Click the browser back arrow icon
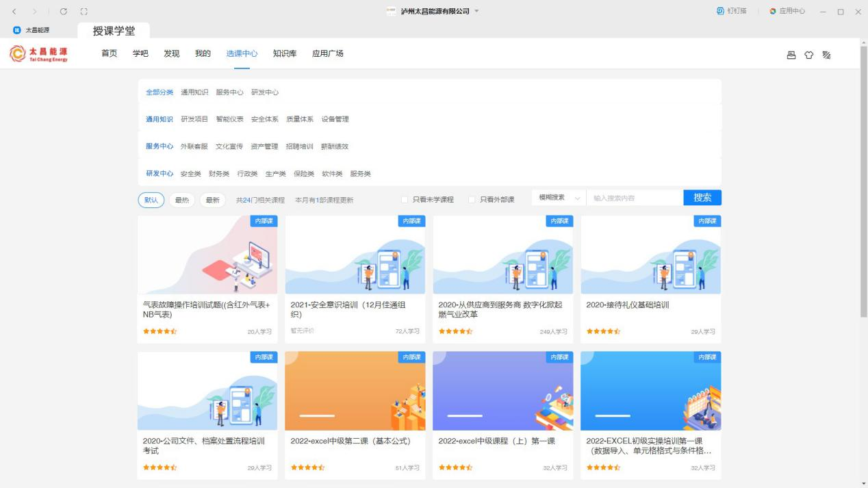The image size is (868, 488). click(14, 12)
